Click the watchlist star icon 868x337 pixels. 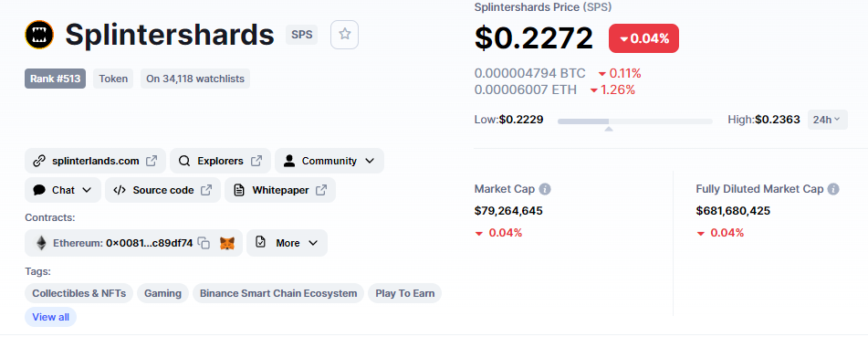pyautogui.click(x=344, y=35)
